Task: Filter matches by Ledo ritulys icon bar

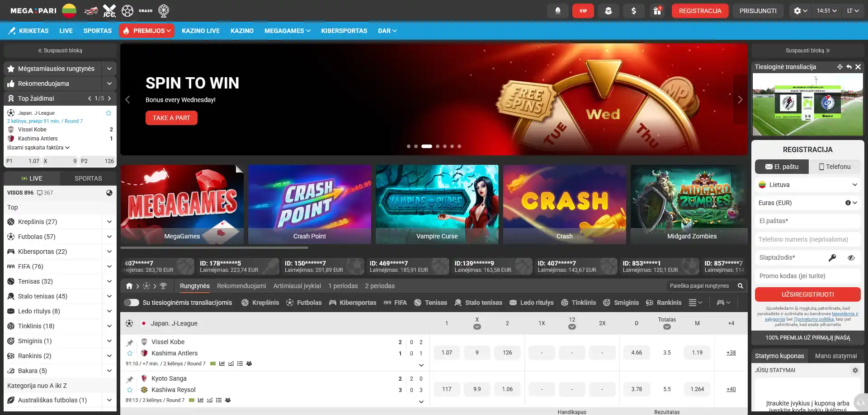Action: pos(531,303)
